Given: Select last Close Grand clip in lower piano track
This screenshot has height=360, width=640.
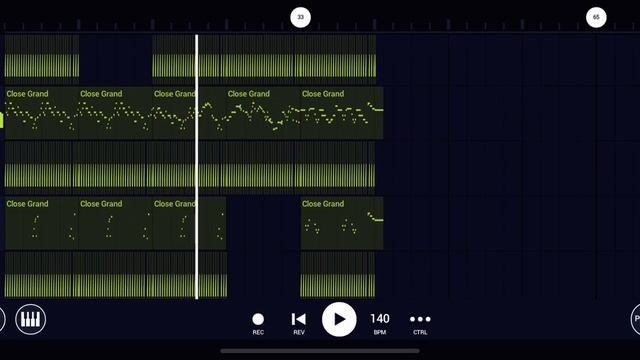Looking at the screenshot, I should coord(342,223).
